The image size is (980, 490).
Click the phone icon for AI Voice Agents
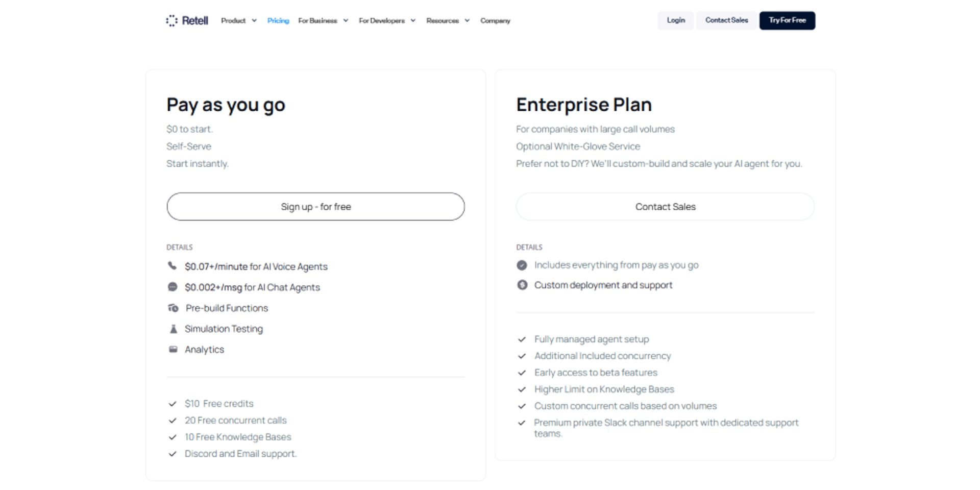pos(173,266)
